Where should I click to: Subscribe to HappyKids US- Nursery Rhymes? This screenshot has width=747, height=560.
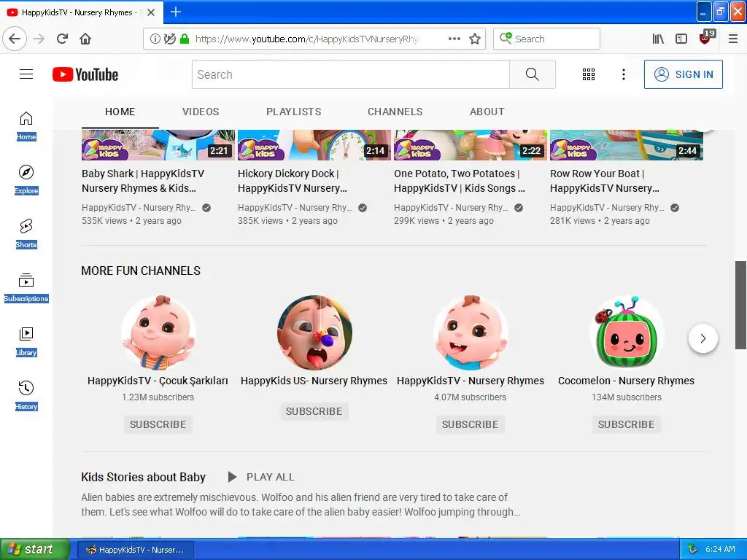click(x=314, y=411)
